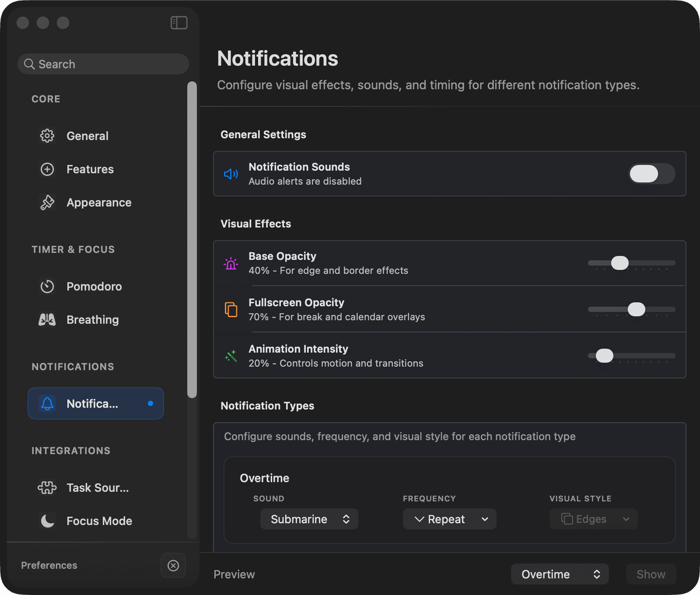Click the Notification Types section heading
The width and height of the screenshot is (700, 595).
[267, 406]
